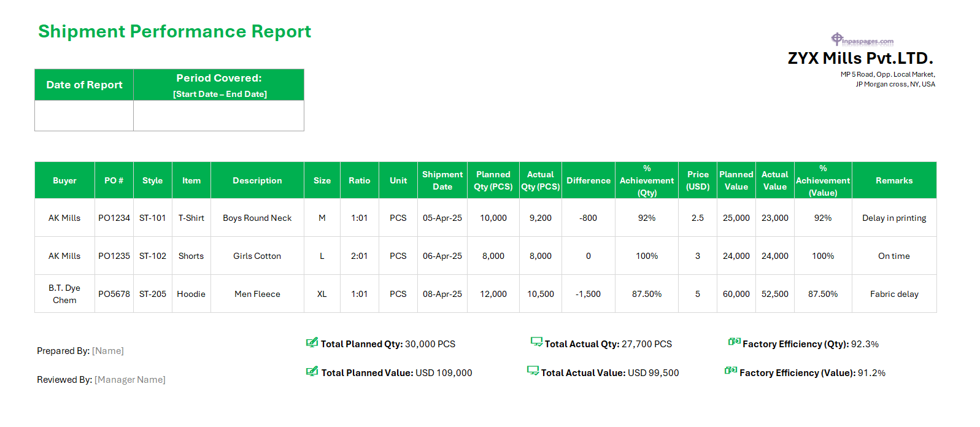Select the empty cell under Period Covered
The height and width of the screenshot is (427, 980).
pyautogui.click(x=218, y=115)
